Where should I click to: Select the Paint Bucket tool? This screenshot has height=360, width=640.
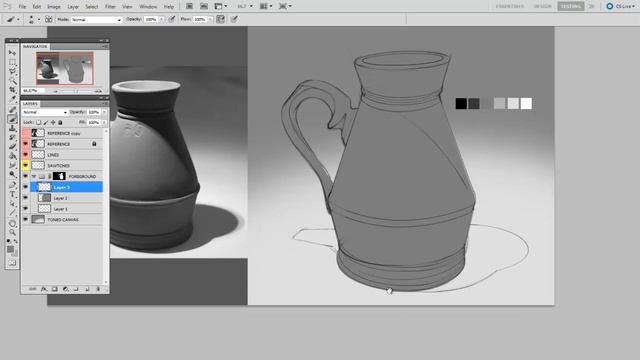pos(12,156)
